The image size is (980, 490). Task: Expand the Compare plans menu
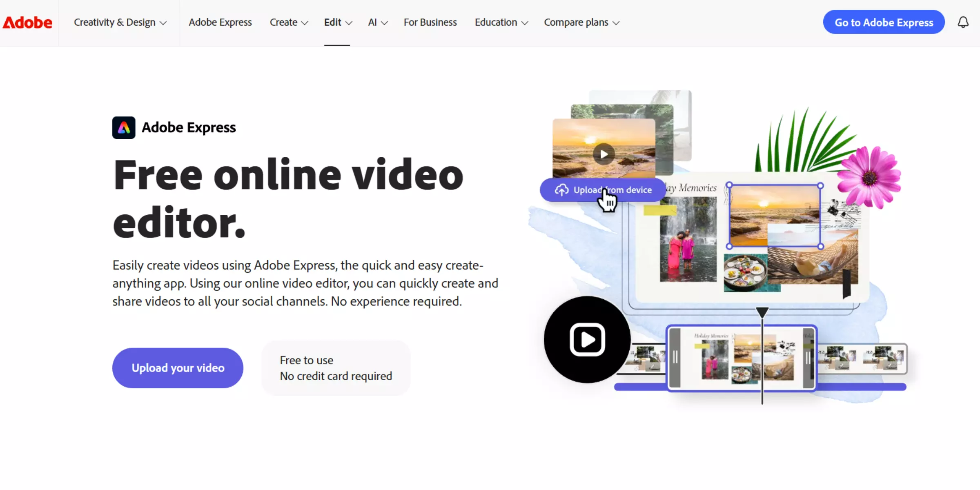coord(581,22)
